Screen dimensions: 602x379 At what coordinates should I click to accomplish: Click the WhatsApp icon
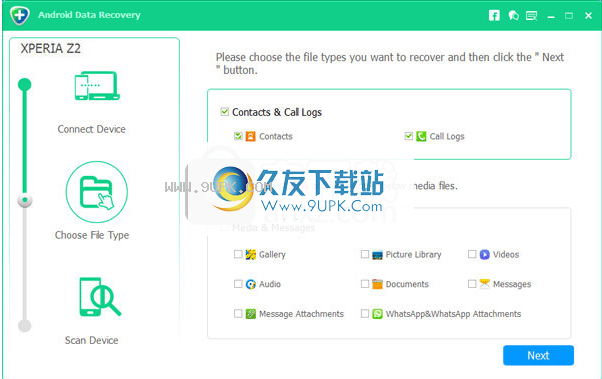[377, 314]
